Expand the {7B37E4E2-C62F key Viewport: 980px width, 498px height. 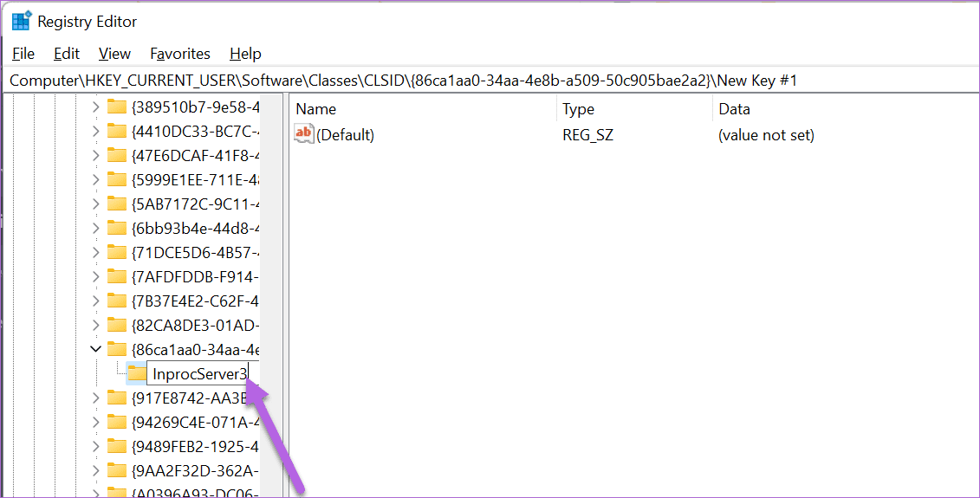95,301
